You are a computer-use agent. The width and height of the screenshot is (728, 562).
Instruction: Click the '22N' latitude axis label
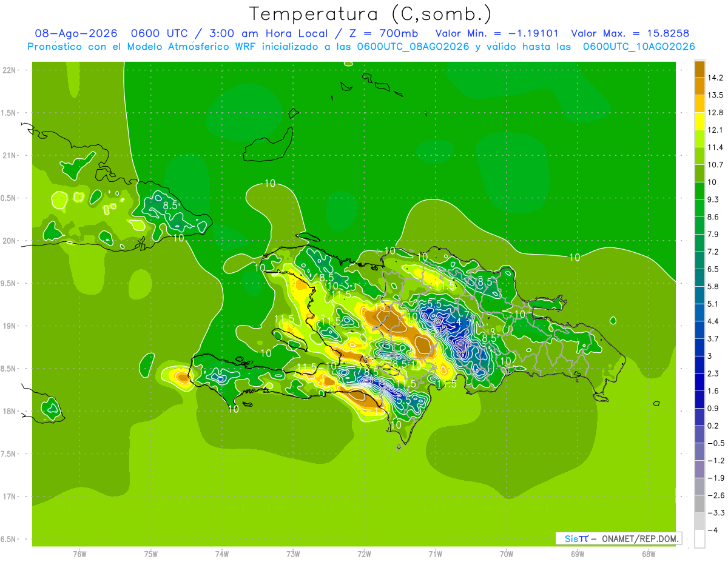[x=9, y=70]
